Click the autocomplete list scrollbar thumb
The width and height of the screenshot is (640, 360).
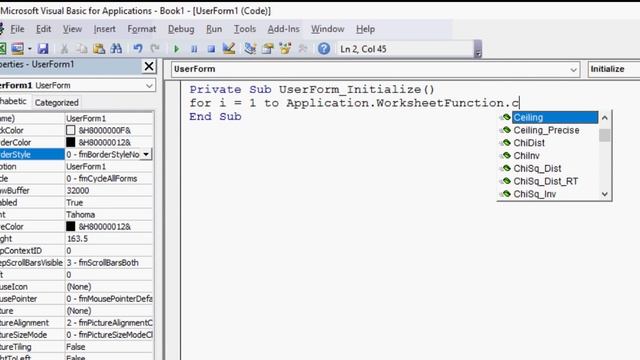605,135
